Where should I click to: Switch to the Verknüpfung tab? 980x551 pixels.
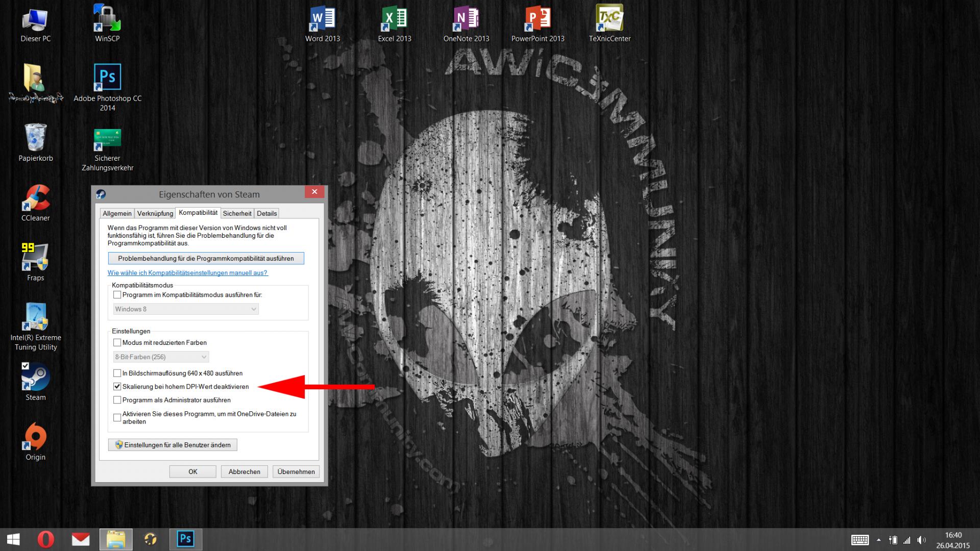click(155, 213)
